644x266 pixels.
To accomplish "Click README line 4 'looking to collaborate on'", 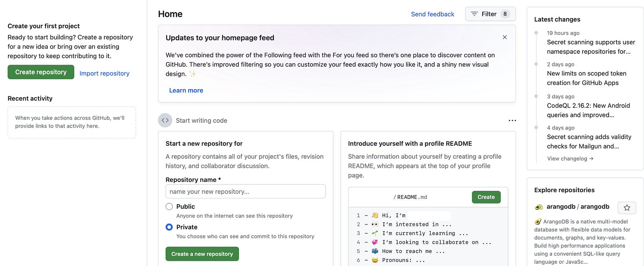I will (x=437, y=242).
